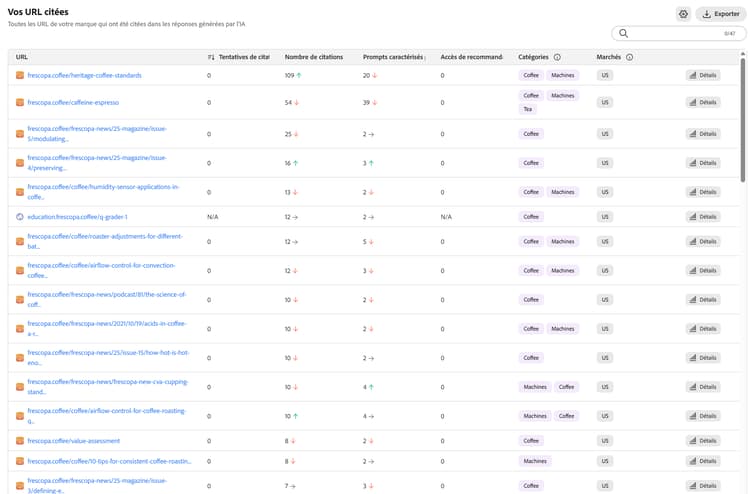The height and width of the screenshot is (494, 750).
Task: Sort by Tentatives de citation column icon
Action: pyautogui.click(x=211, y=57)
